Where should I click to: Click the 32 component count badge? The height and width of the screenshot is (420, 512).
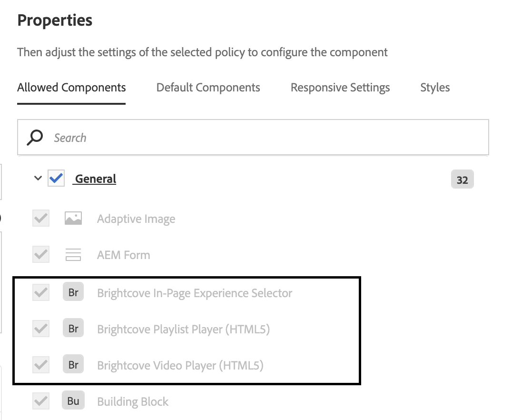coord(462,179)
